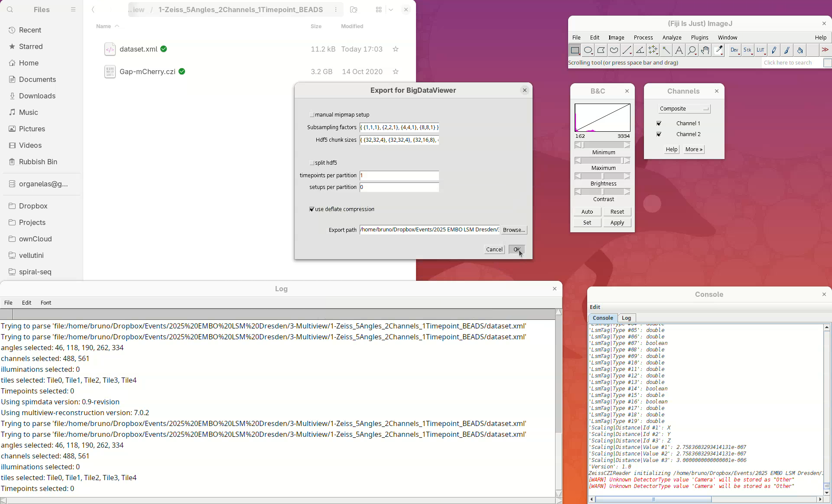The height and width of the screenshot is (504, 832).
Task: Click the timepoints per partition field
Action: [399, 176]
